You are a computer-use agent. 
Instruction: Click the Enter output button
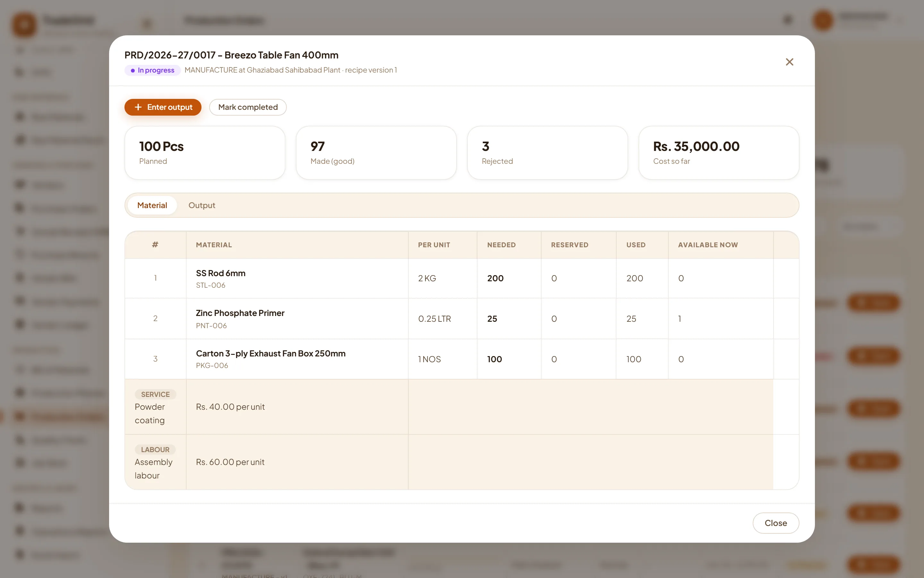[163, 107]
